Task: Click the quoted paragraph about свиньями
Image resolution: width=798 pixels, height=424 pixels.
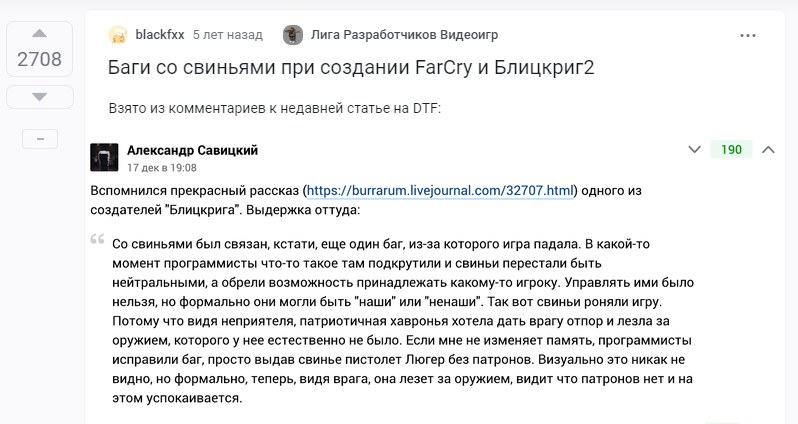Action: [x=403, y=321]
